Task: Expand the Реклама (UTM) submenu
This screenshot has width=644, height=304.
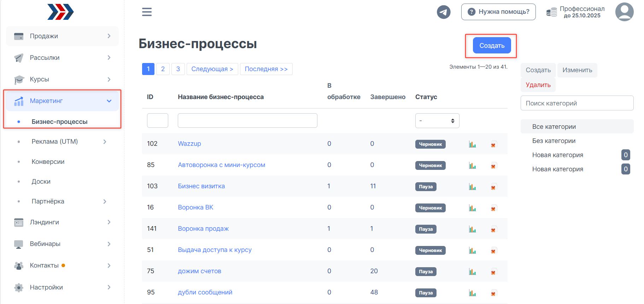Action: 105,142
